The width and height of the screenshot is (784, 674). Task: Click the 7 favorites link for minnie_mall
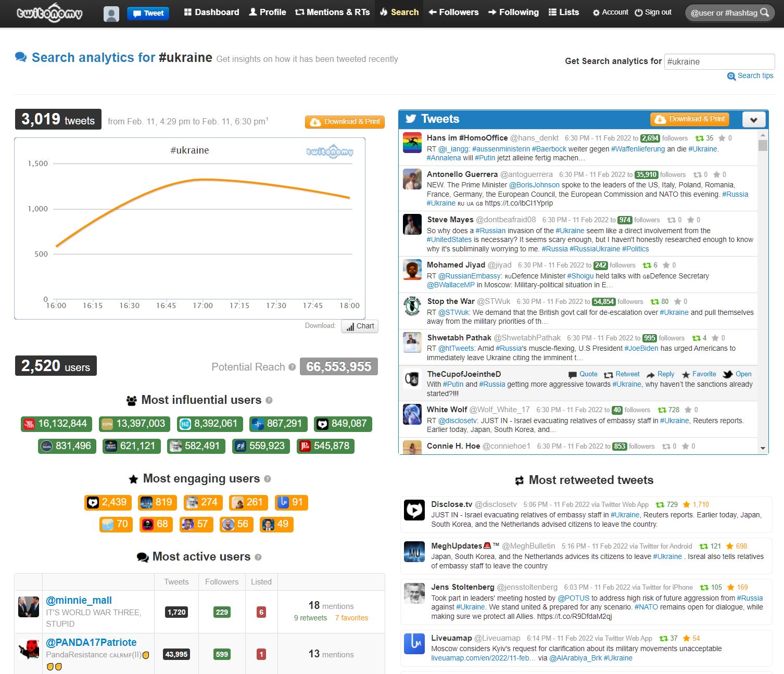click(x=351, y=618)
